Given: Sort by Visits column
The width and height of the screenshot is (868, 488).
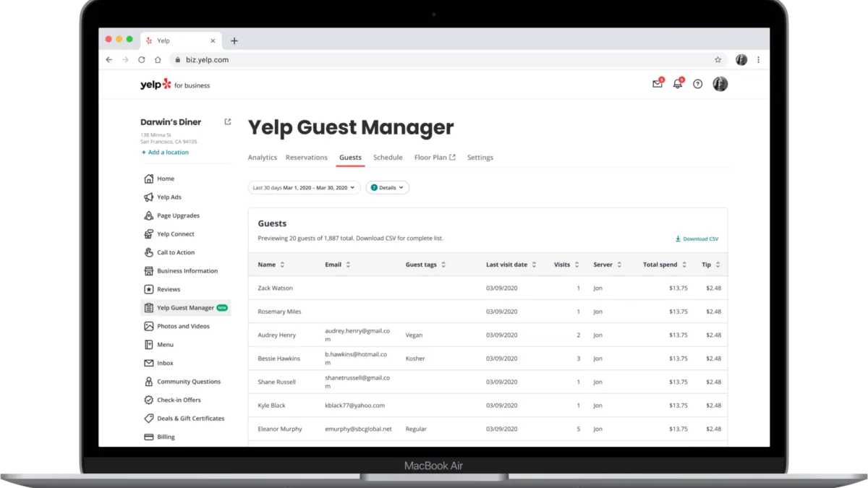Looking at the screenshot, I should coord(567,265).
